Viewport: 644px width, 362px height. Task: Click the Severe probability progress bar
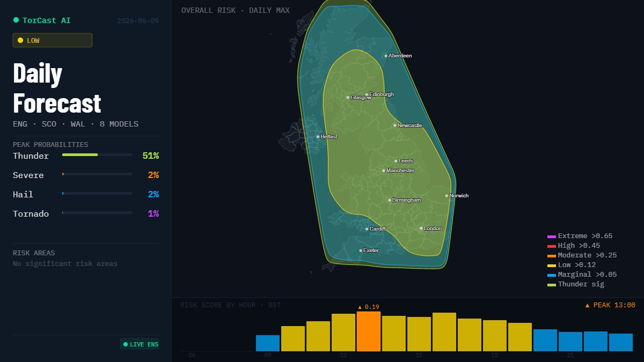pyautogui.click(x=97, y=174)
